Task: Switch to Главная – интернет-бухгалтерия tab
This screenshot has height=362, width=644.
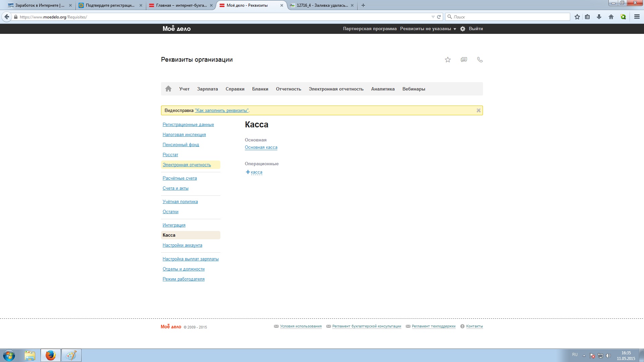Action: tap(180, 5)
